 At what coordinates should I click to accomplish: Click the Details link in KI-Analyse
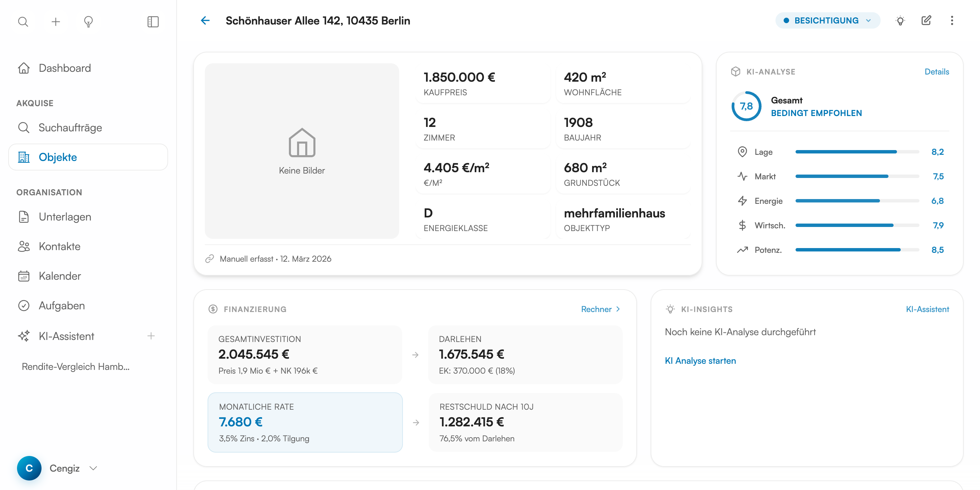(937, 71)
